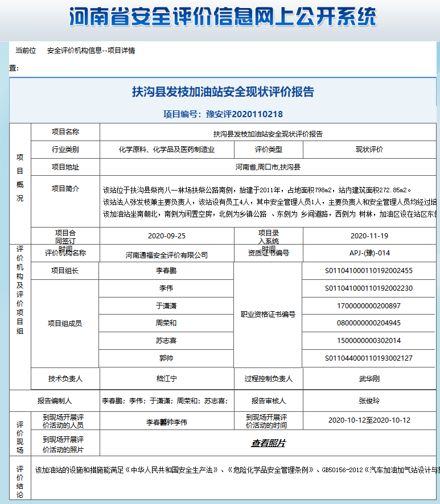Image resolution: width=440 pixels, height=504 pixels.
Task: Click the 技术负责人 label
Action: pos(65,379)
